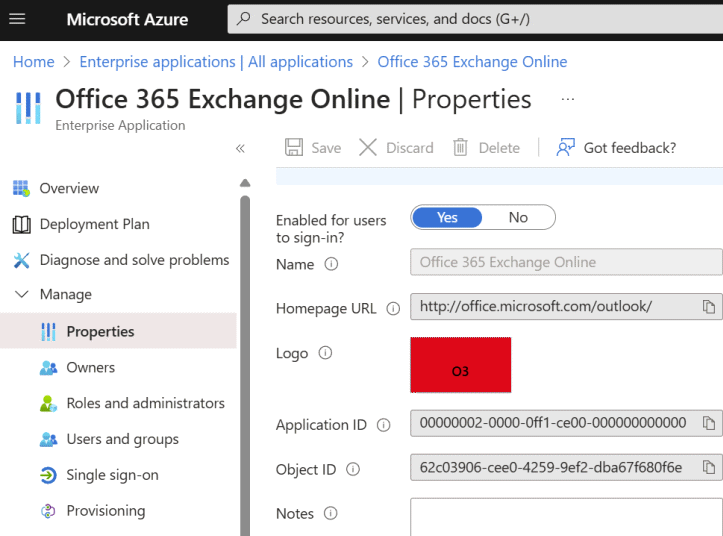Show info tooltip for Name
The height and width of the screenshot is (536, 723).
331,264
